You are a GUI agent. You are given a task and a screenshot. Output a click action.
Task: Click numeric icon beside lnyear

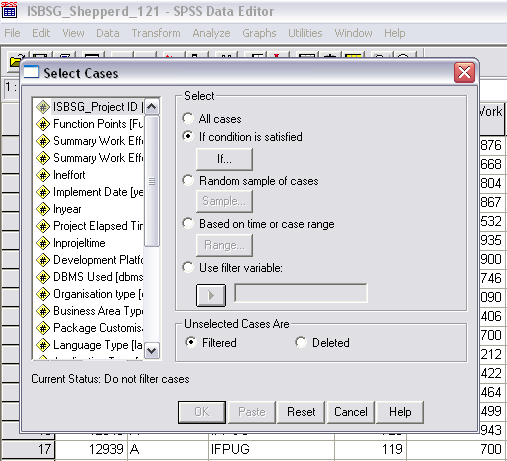(x=43, y=209)
